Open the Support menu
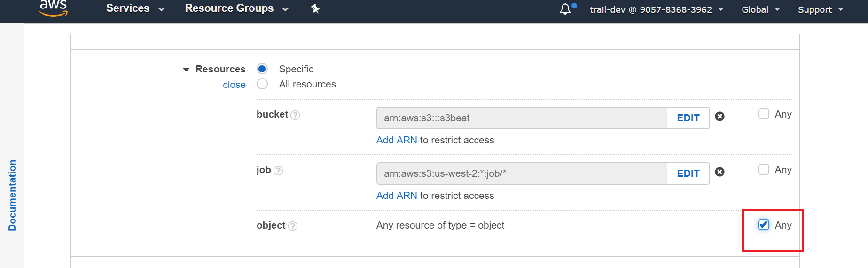 [820, 9]
